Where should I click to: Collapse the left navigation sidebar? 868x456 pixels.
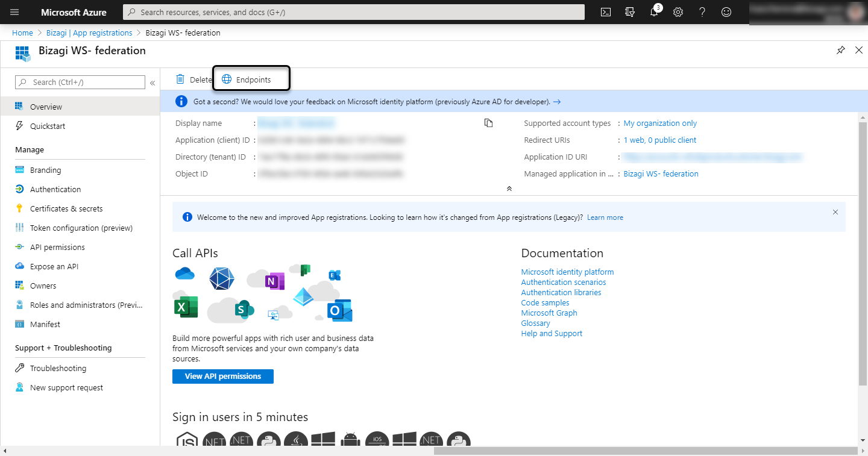pyautogui.click(x=153, y=83)
